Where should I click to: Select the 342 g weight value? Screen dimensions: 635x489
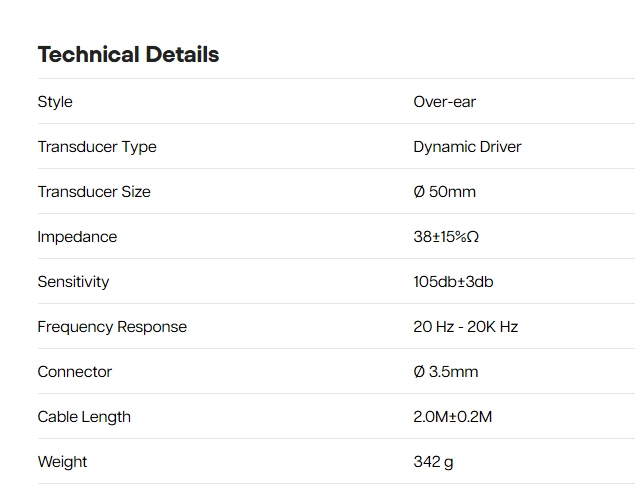[x=433, y=462]
